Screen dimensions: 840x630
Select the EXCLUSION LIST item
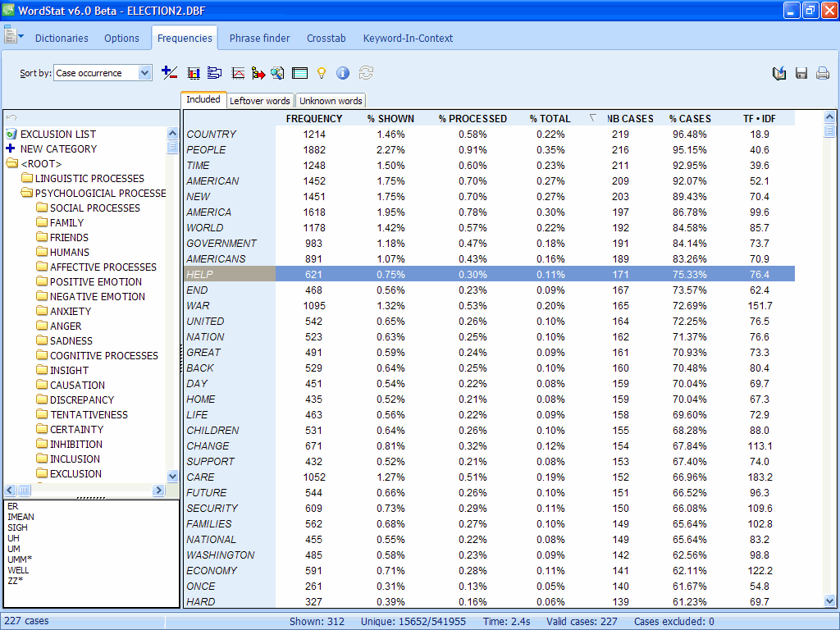coord(57,135)
